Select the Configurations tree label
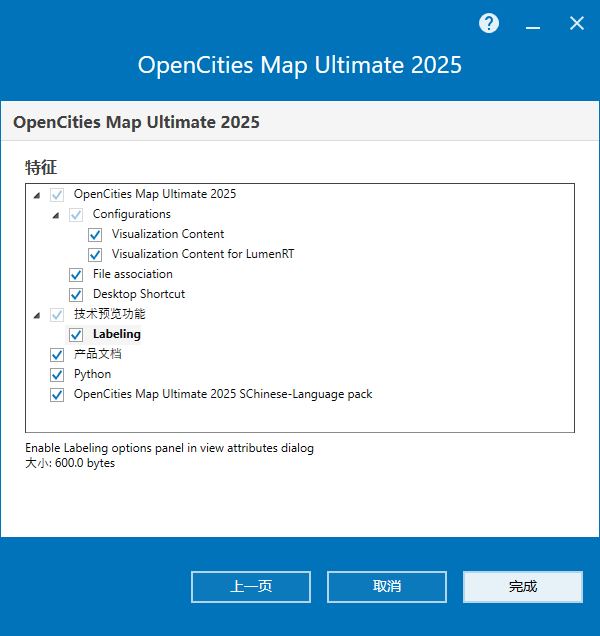The image size is (600, 636). point(131,214)
